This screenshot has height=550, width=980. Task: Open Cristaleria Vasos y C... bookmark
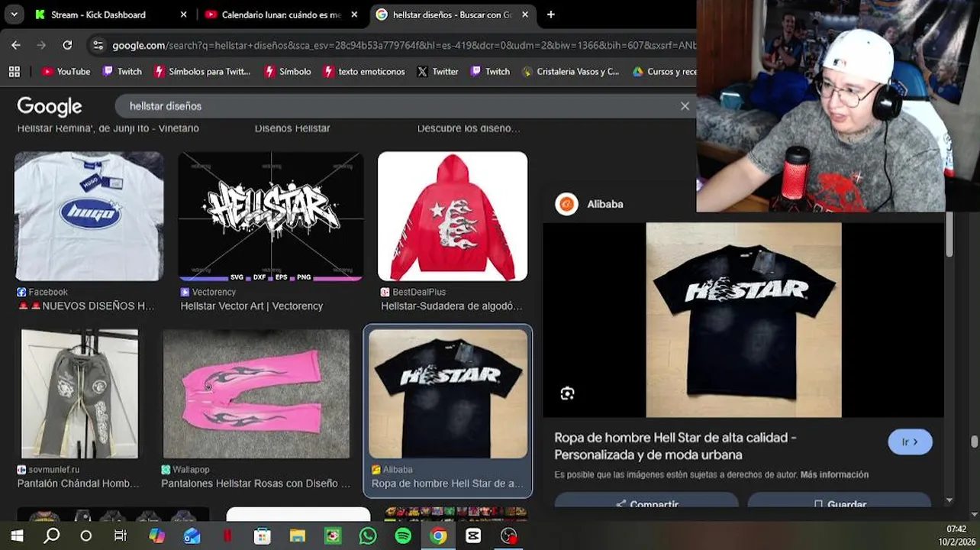coord(570,71)
